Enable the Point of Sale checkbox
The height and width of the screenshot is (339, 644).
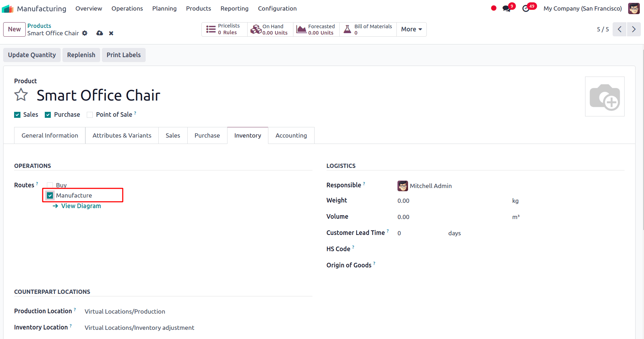pos(90,114)
